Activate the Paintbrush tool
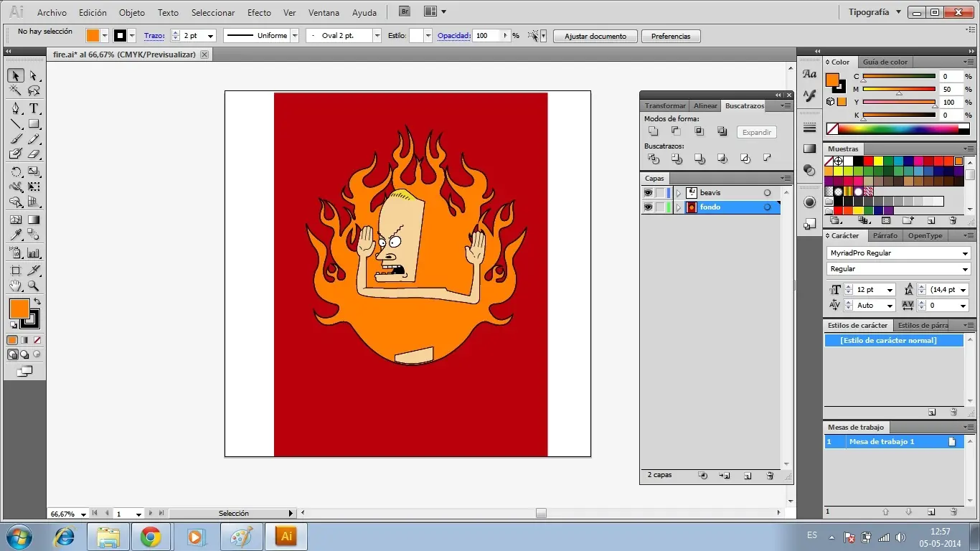Screen dimensions: 980x551 pyautogui.click(x=15, y=139)
